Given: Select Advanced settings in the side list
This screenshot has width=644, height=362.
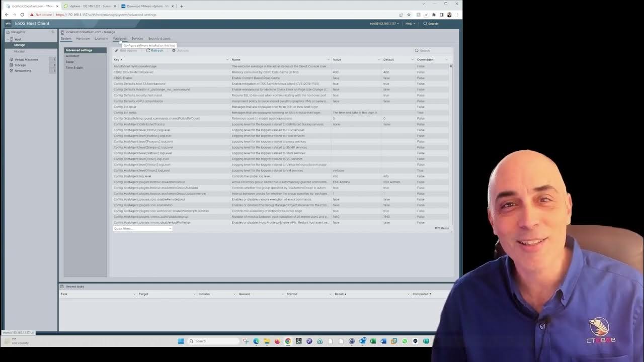Looking at the screenshot, I should 86,50.
